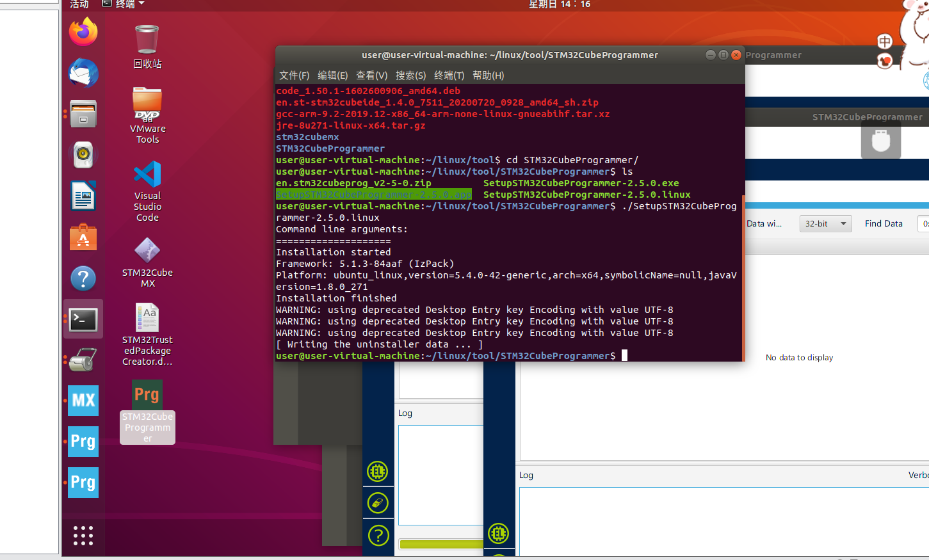Open the 查看(V) terminal menu
The image size is (929, 560).
[x=372, y=76]
